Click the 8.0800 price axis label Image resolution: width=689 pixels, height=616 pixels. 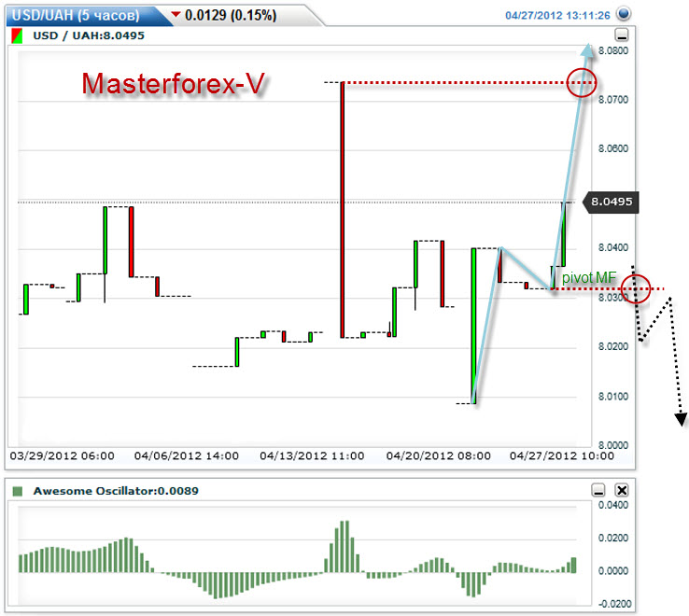[x=613, y=50]
